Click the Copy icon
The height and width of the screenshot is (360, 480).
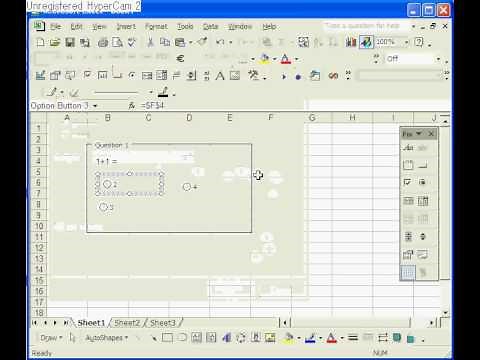(x=165, y=42)
